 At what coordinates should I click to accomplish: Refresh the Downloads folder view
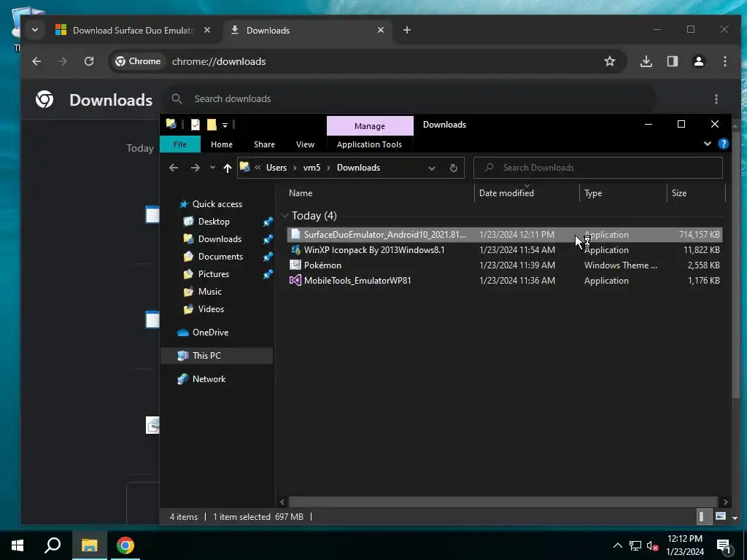454,168
